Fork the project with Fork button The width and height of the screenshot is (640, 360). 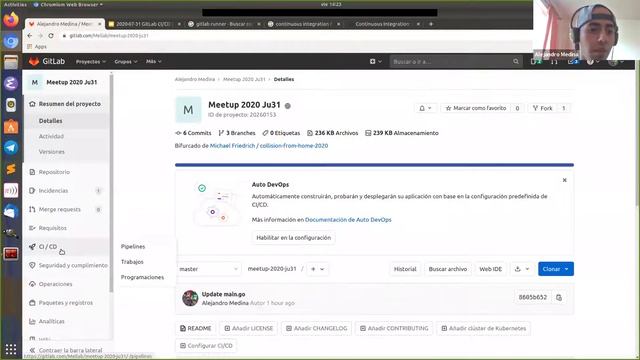[542, 108]
